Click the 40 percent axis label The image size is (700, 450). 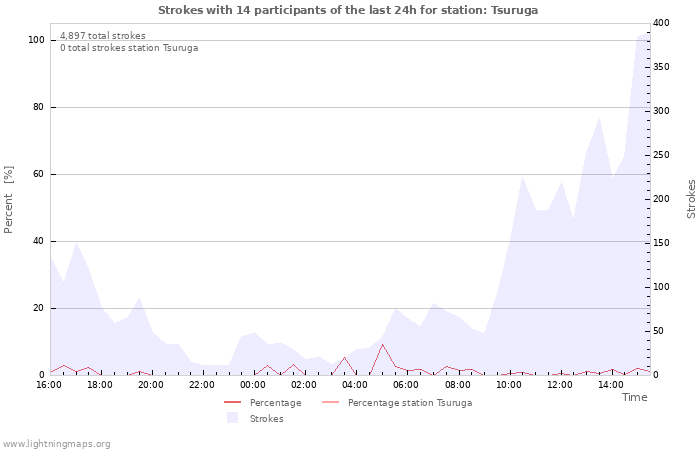(x=38, y=241)
